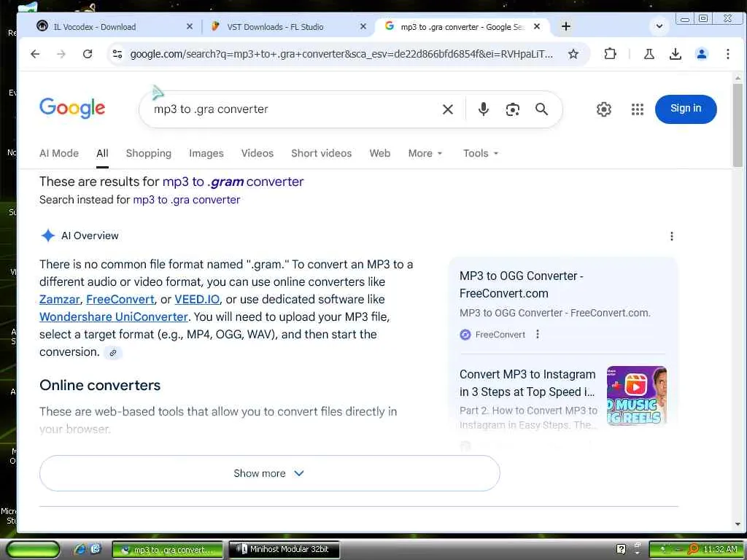Open Convert MP3 to Instagram article
Screen dimensions: 747x560
pos(528,384)
